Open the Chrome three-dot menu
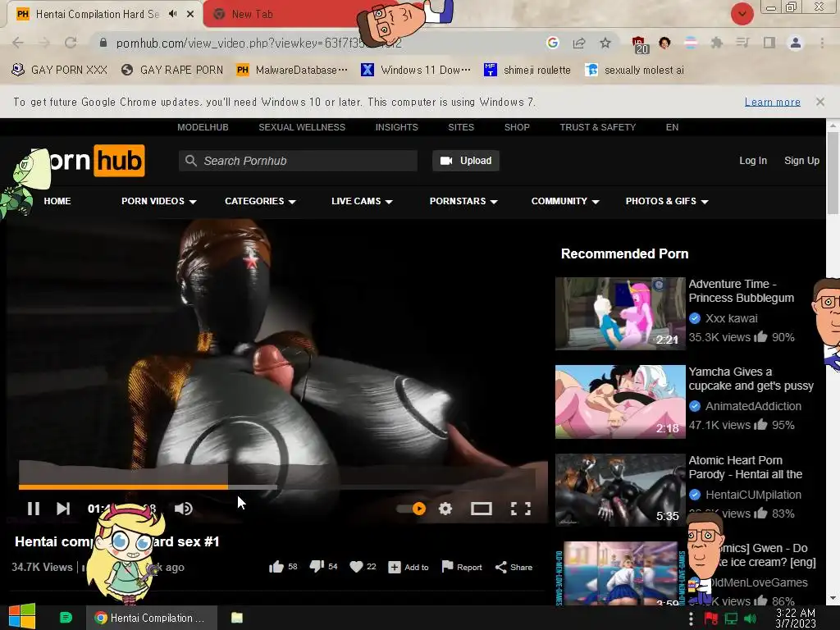This screenshot has height=630, width=840. [x=822, y=43]
